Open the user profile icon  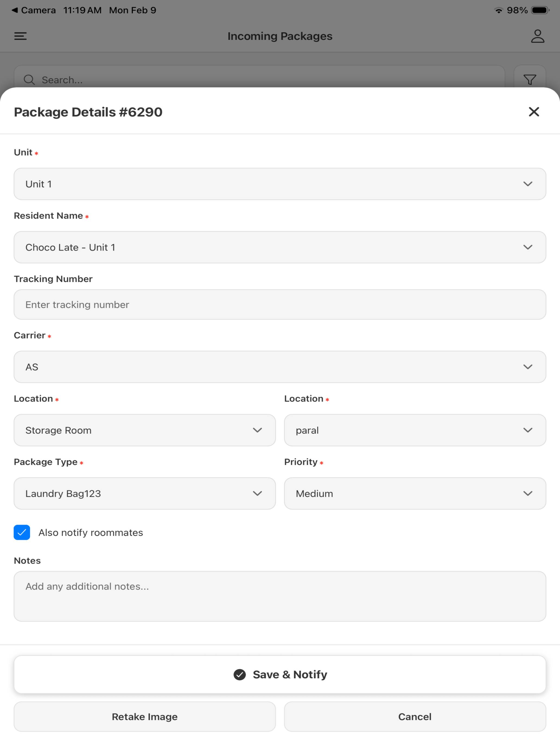point(537,36)
